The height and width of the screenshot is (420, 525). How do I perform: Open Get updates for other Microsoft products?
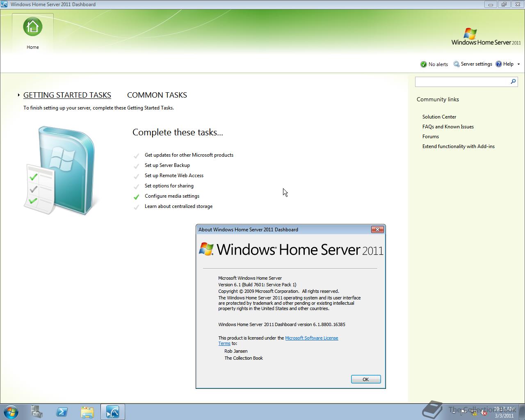pos(189,155)
